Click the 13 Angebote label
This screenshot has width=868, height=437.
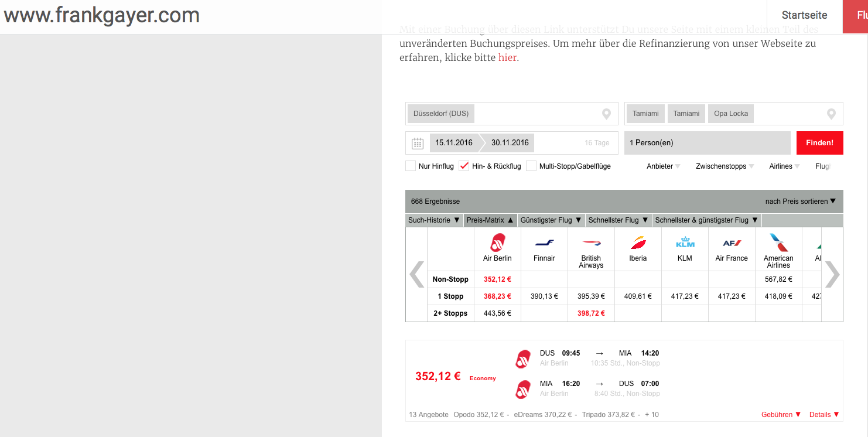[429, 415]
